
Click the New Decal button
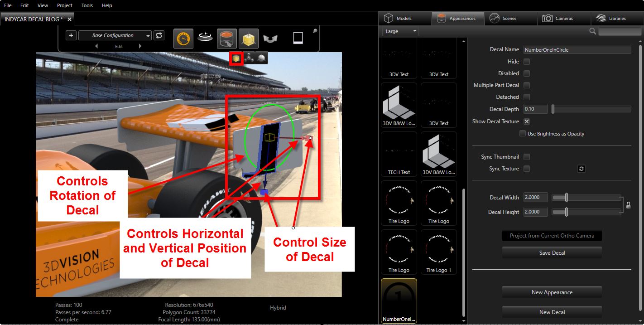click(552, 312)
